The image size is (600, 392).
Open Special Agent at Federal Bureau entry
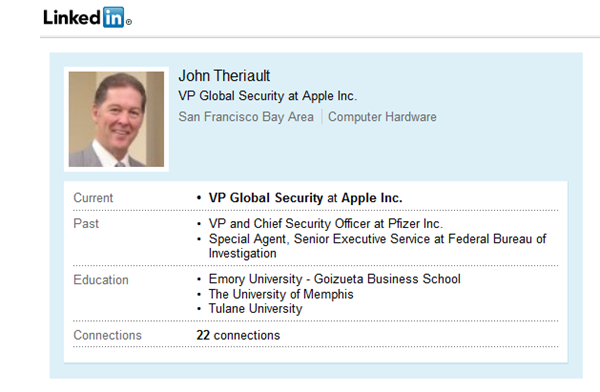pyautogui.click(x=377, y=246)
